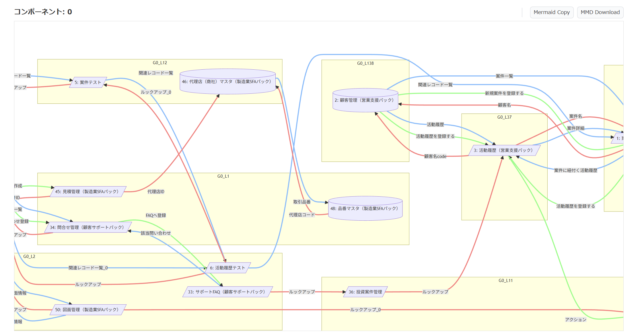Select the 3: 活動履歴(営業支援パック) node
Screen dimensions: 644x335
tap(504, 150)
